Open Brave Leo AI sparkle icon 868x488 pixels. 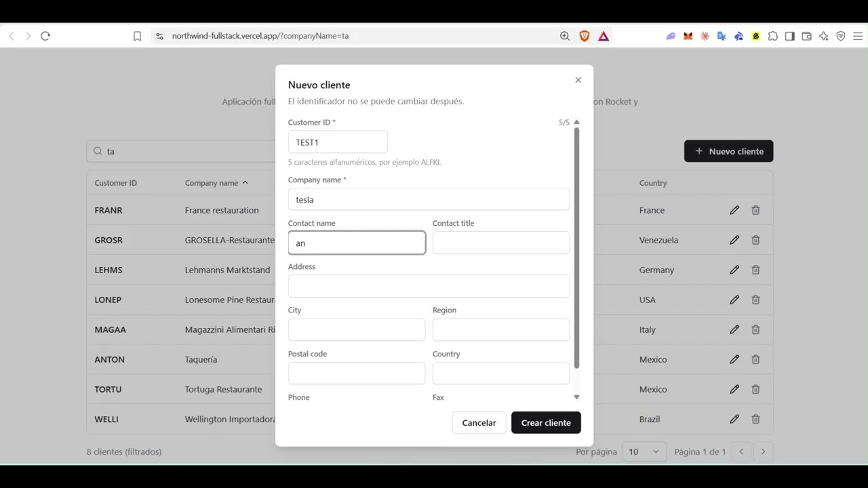coord(824,36)
